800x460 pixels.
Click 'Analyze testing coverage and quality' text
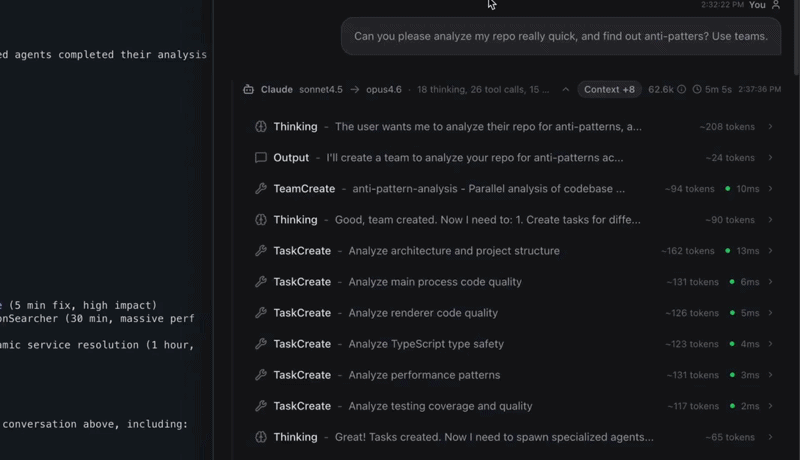tap(440, 406)
